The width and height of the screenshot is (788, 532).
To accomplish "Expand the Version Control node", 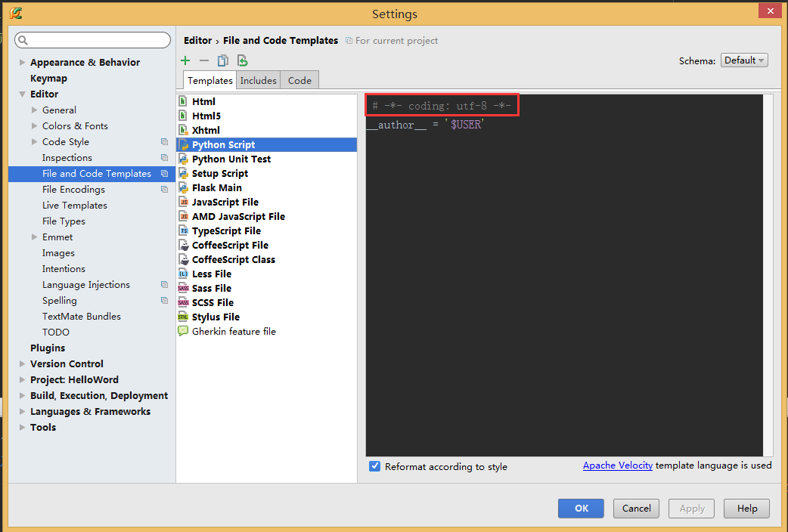I will (22, 363).
